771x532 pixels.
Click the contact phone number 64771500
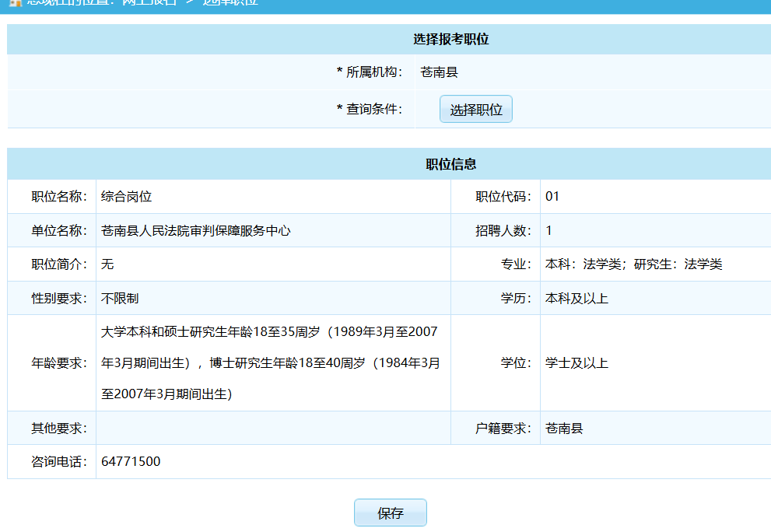(131, 462)
